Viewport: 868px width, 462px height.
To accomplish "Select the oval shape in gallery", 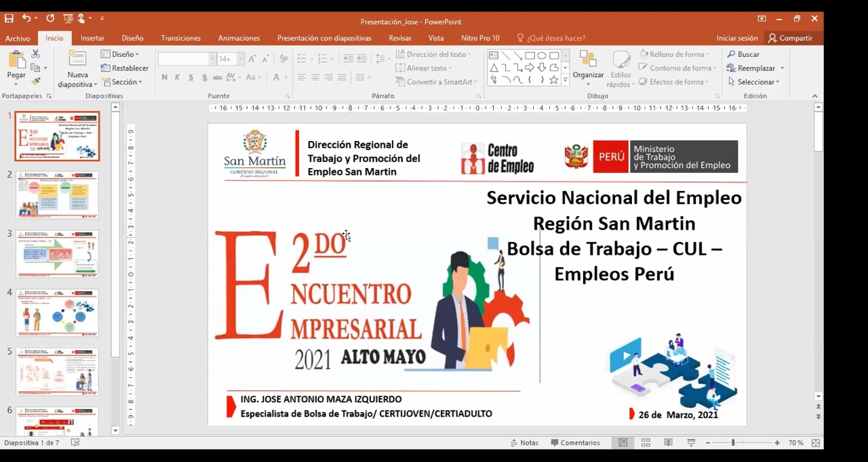I will tap(542, 56).
